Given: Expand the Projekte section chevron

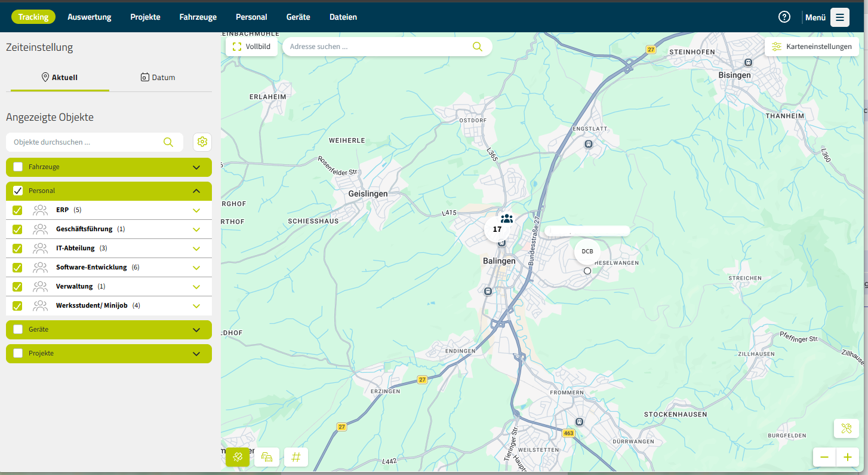Looking at the screenshot, I should pyautogui.click(x=196, y=354).
